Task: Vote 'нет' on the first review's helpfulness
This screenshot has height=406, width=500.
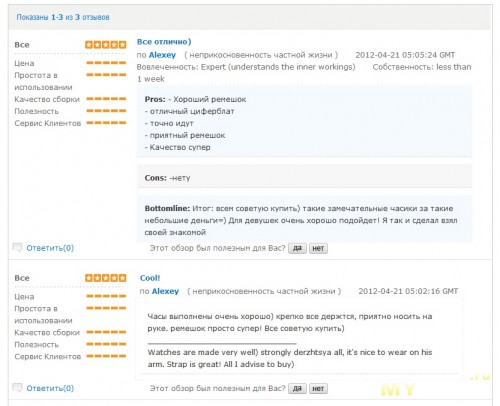Action: click(318, 248)
